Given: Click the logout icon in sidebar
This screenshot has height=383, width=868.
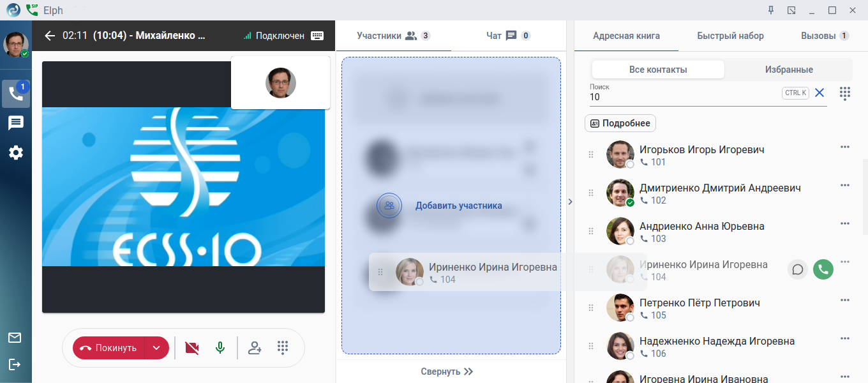Looking at the screenshot, I should pos(15,364).
